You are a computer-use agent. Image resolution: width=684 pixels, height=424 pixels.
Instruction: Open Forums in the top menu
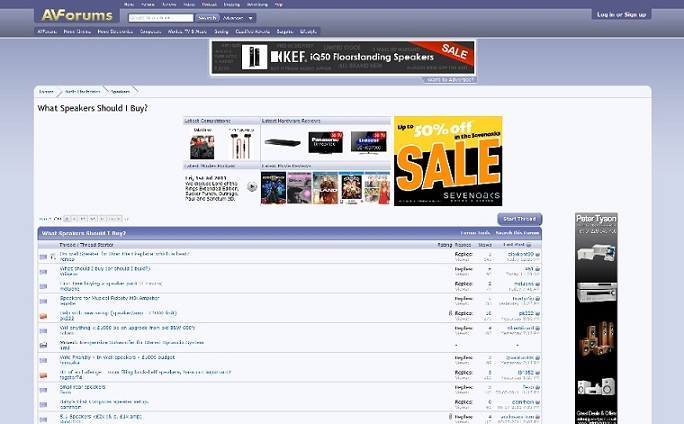[148, 4]
